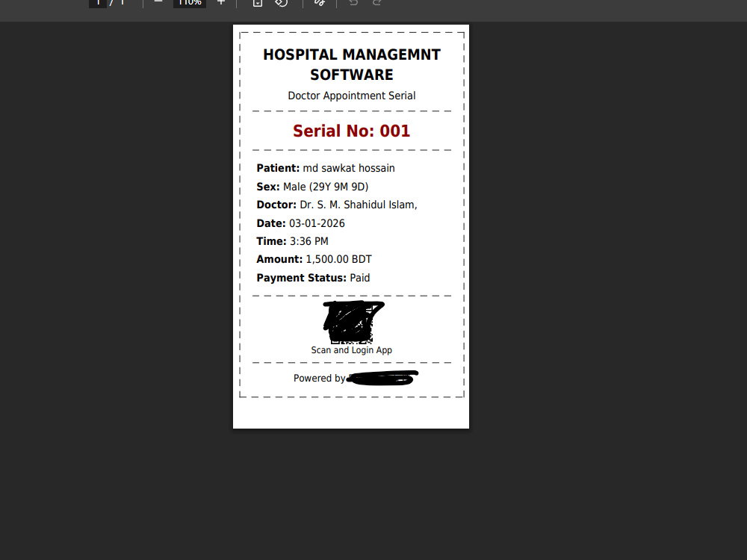Click the Doctor Appointment Serial subtitle
Viewport: 747px width, 560px height.
click(x=352, y=96)
